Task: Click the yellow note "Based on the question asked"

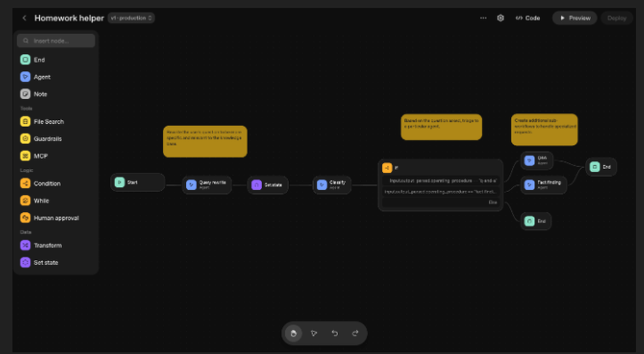Action: (441, 127)
